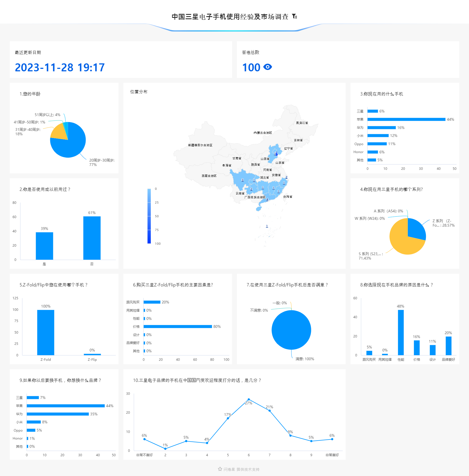Click the 华为 35% bar in question 9

(x=58, y=414)
